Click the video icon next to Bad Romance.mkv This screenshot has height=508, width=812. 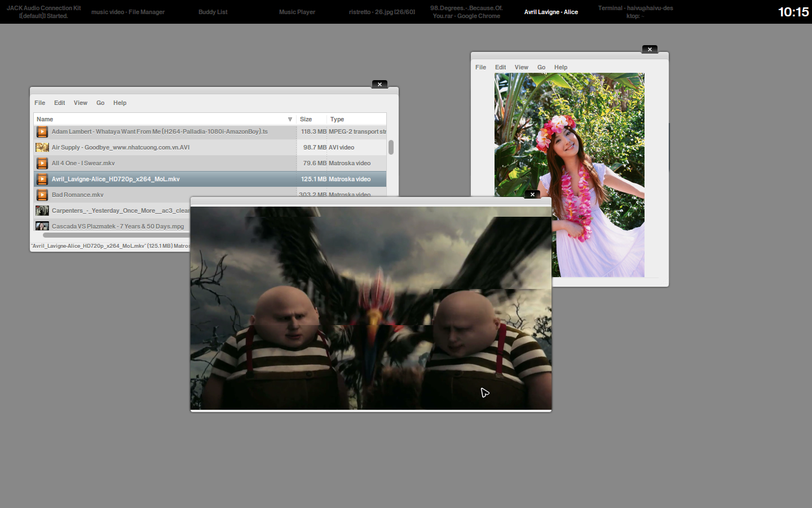tap(42, 195)
